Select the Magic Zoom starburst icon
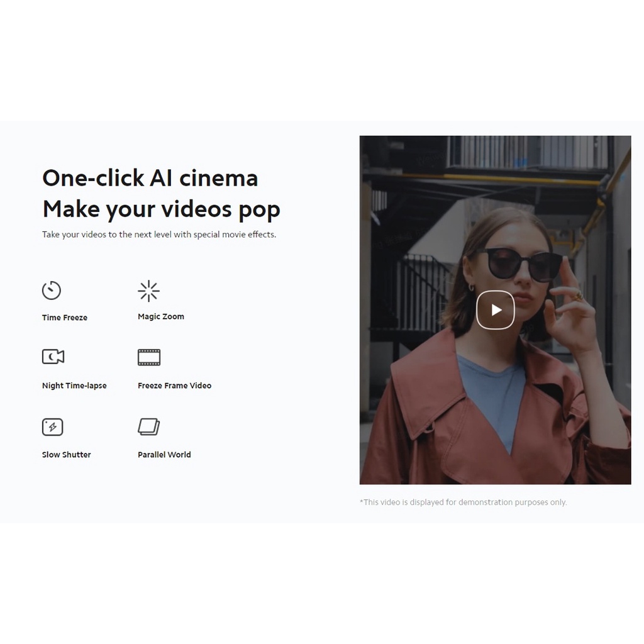This screenshot has height=644, width=644. pos(148,291)
